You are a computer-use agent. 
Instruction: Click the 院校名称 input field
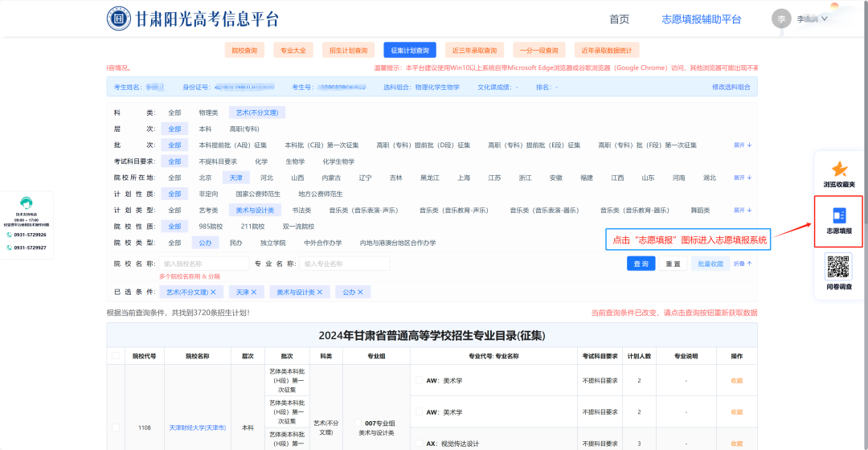click(x=204, y=264)
